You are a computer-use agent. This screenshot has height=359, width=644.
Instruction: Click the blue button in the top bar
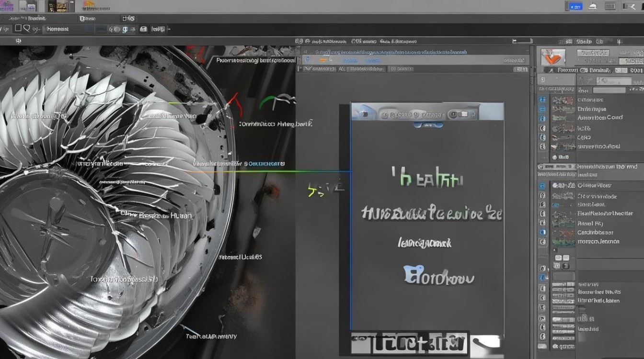pos(575,6)
